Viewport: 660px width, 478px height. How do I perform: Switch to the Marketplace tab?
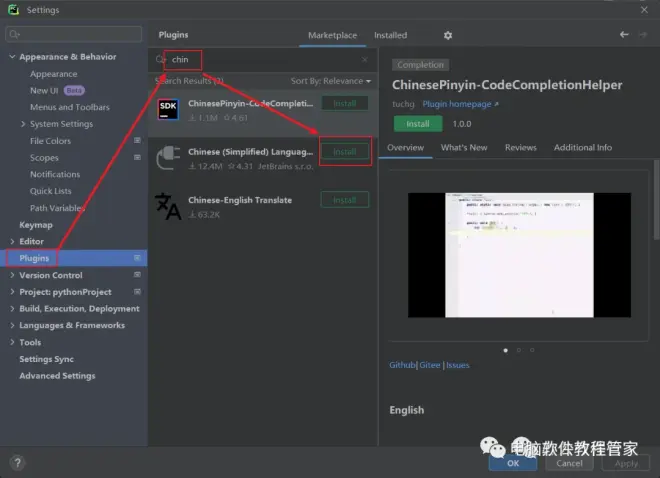(x=332, y=35)
